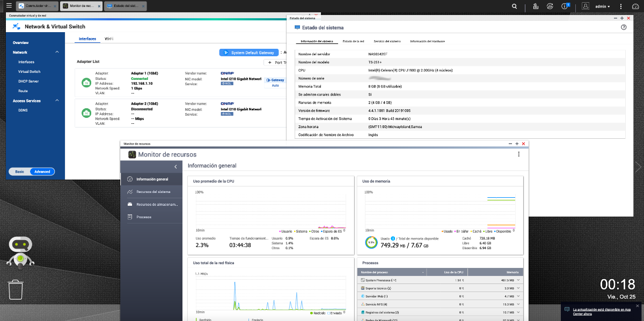The width and height of the screenshot is (644, 321).
Task: Toggle Enviado series in network chart legend
Action: pos(335,312)
